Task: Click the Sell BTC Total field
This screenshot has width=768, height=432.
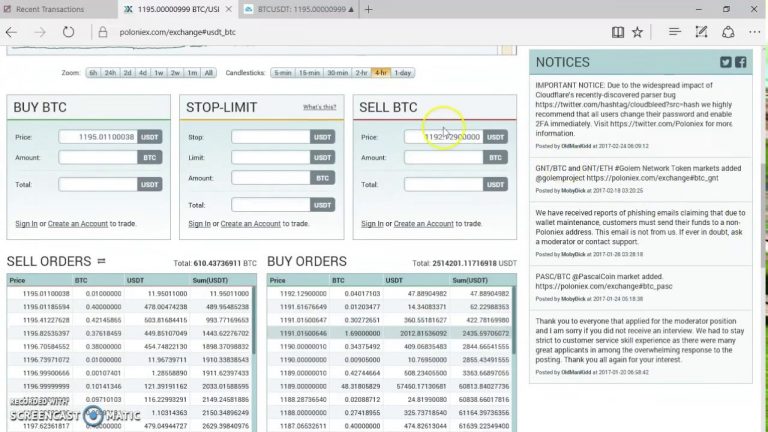Action: pos(444,185)
